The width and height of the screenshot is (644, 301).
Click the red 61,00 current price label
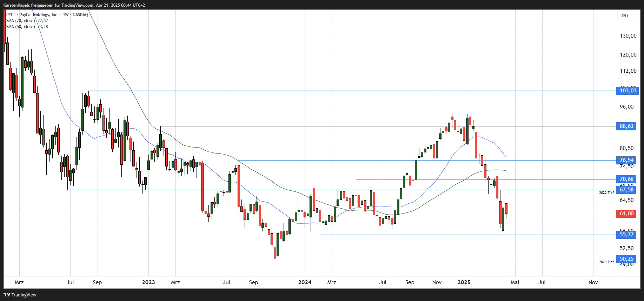[626, 214]
